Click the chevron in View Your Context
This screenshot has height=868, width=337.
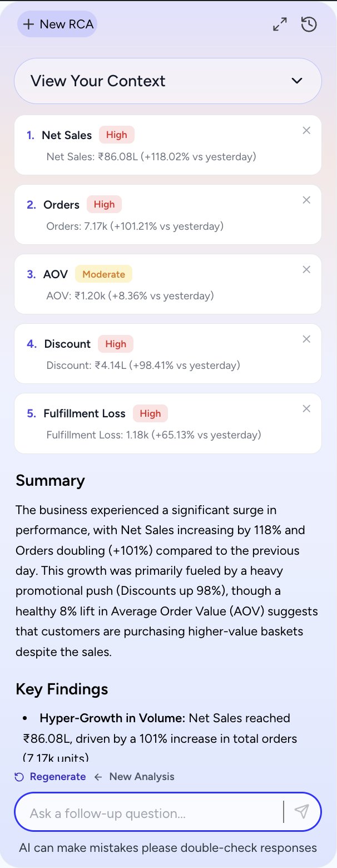pyautogui.click(x=297, y=81)
